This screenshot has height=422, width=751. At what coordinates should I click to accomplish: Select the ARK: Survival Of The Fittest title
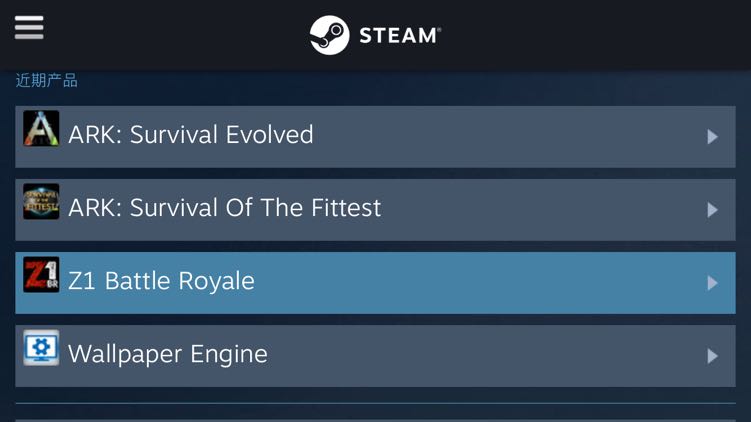pyautogui.click(x=225, y=208)
